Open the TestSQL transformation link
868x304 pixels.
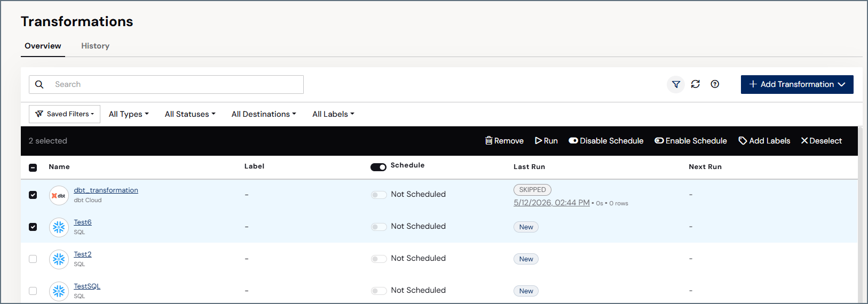pyautogui.click(x=87, y=286)
